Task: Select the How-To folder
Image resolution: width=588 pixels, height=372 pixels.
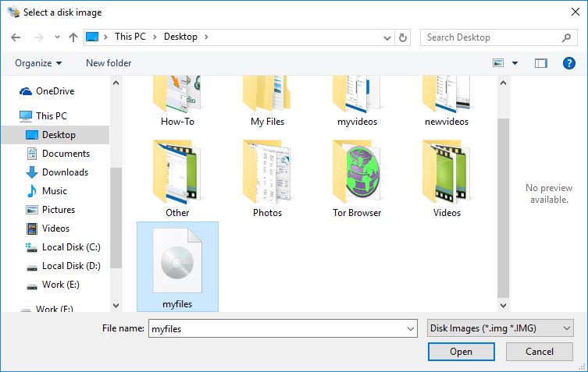Action: pos(177,101)
